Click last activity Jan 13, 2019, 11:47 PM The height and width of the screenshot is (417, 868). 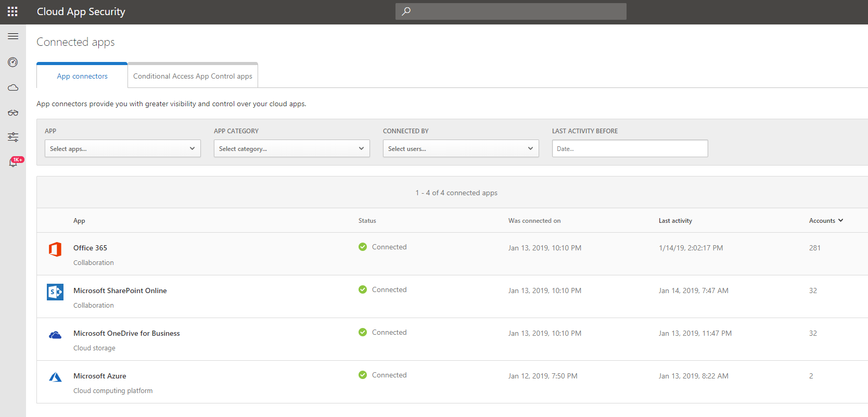click(x=695, y=333)
